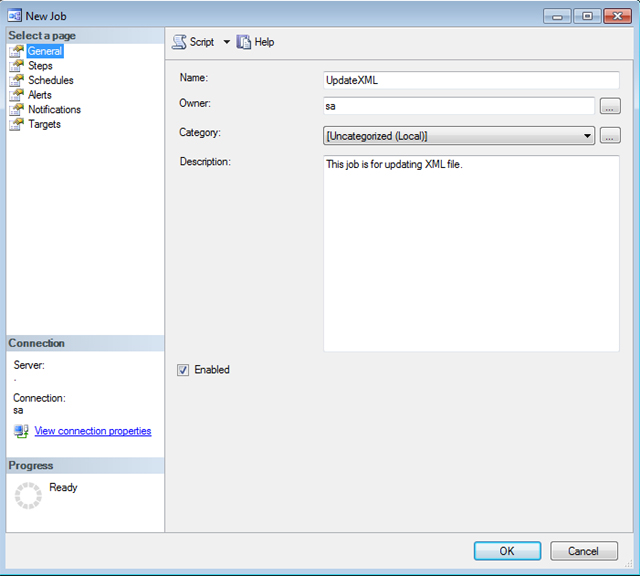Click the 'Description:' field label
This screenshot has width=640, height=576.
205,162
